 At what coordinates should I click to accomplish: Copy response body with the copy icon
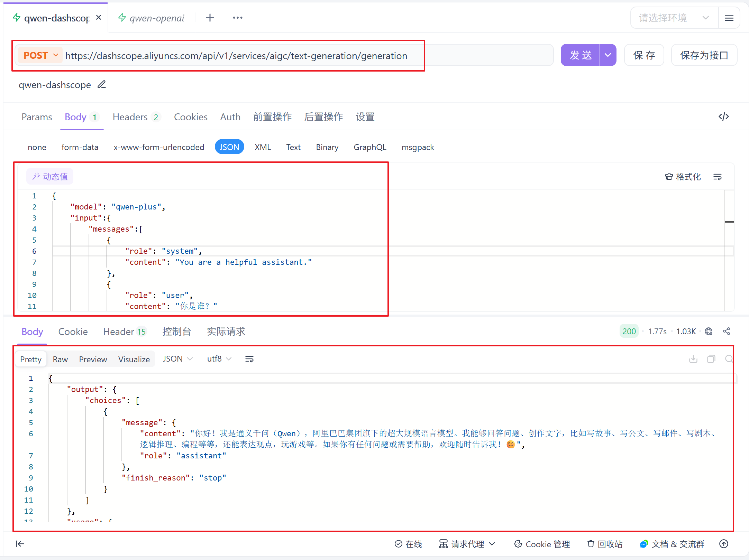pyautogui.click(x=711, y=359)
